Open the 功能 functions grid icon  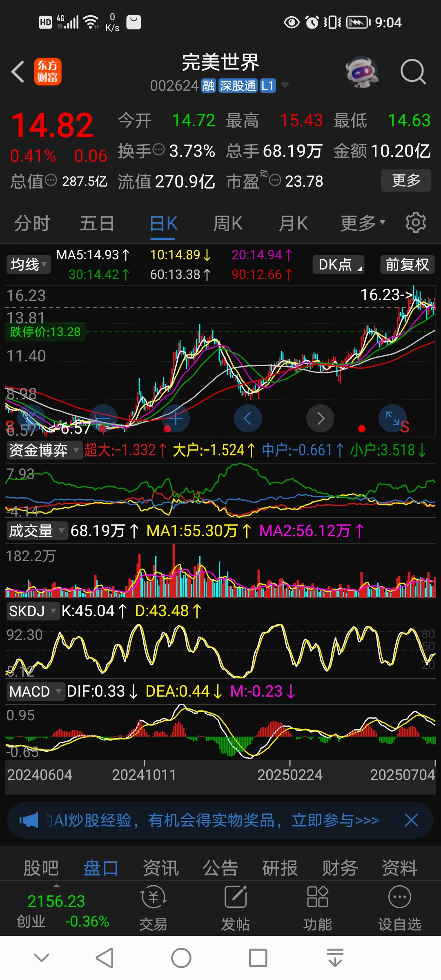318,897
